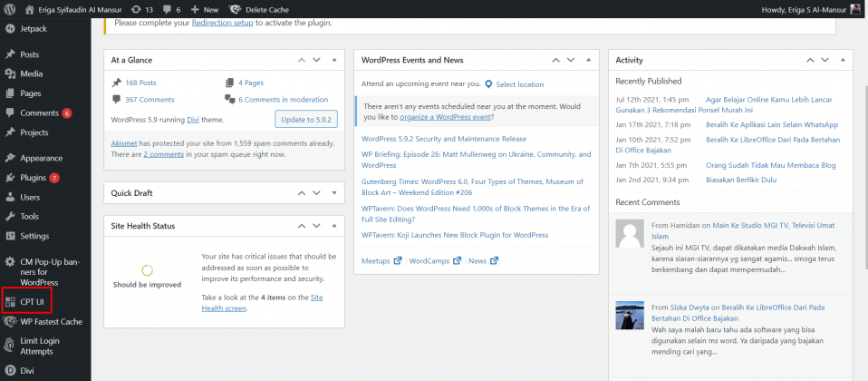Click the Projects icon in the sidebar
868x381 pixels.
pyautogui.click(x=9, y=132)
